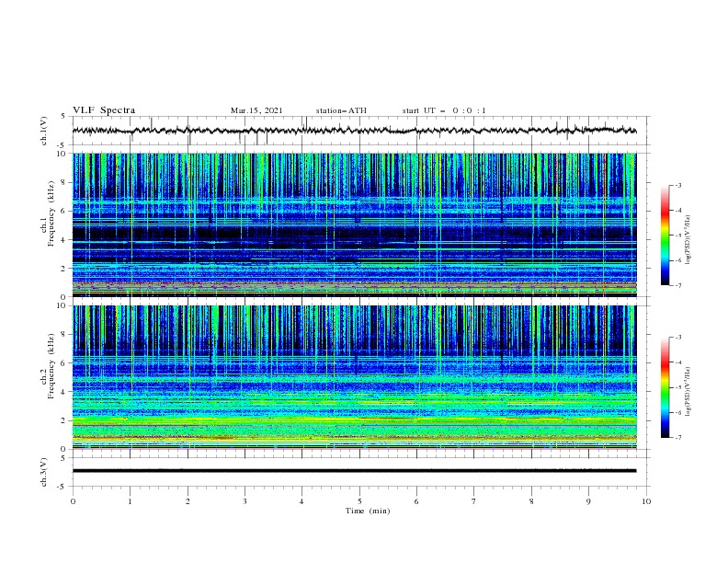
Task: Click the ch.1 "Frequency (kHz)" axis label
Action: (51, 214)
